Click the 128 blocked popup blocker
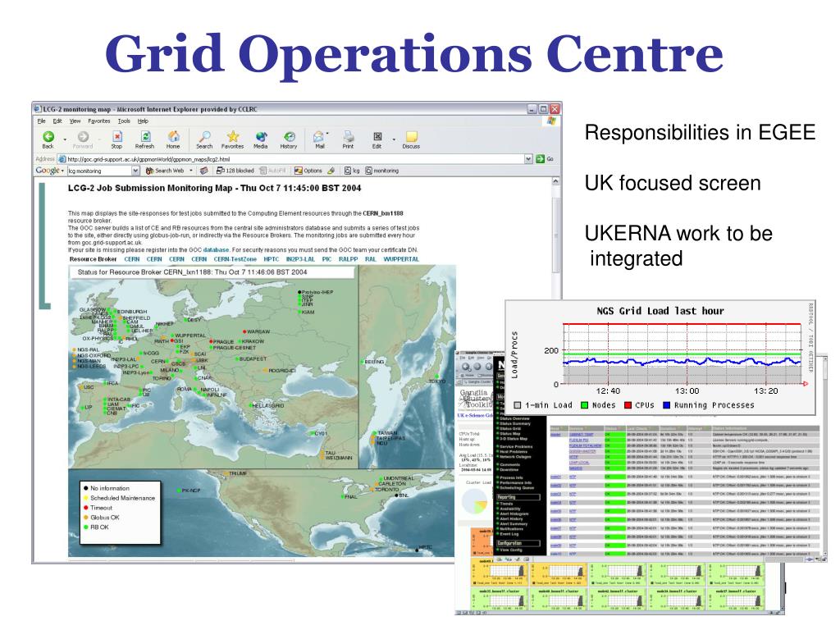This screenshot has width=840, height=630. coord(235,171)
